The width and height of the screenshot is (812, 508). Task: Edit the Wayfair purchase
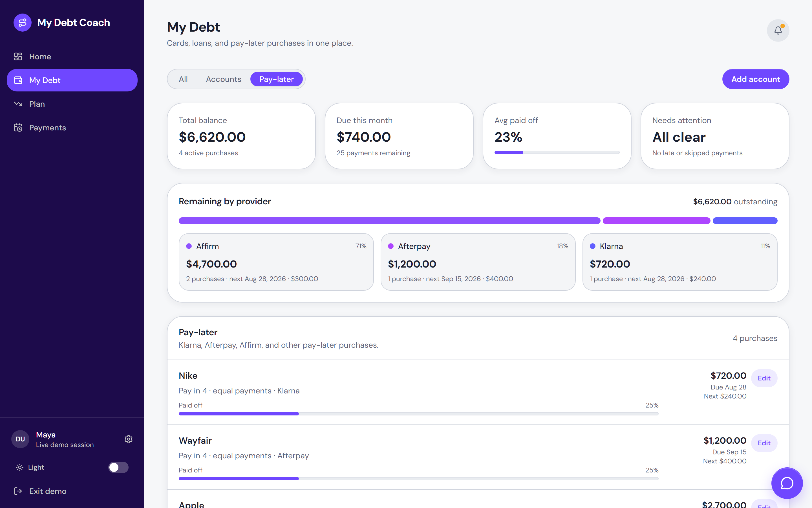pyautogui.click(x=764, y=443)
